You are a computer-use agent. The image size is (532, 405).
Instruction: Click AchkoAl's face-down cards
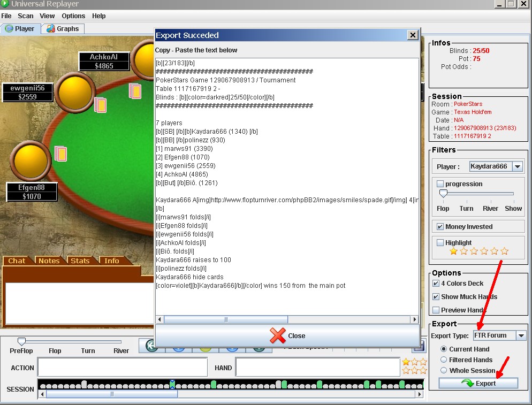135,91
